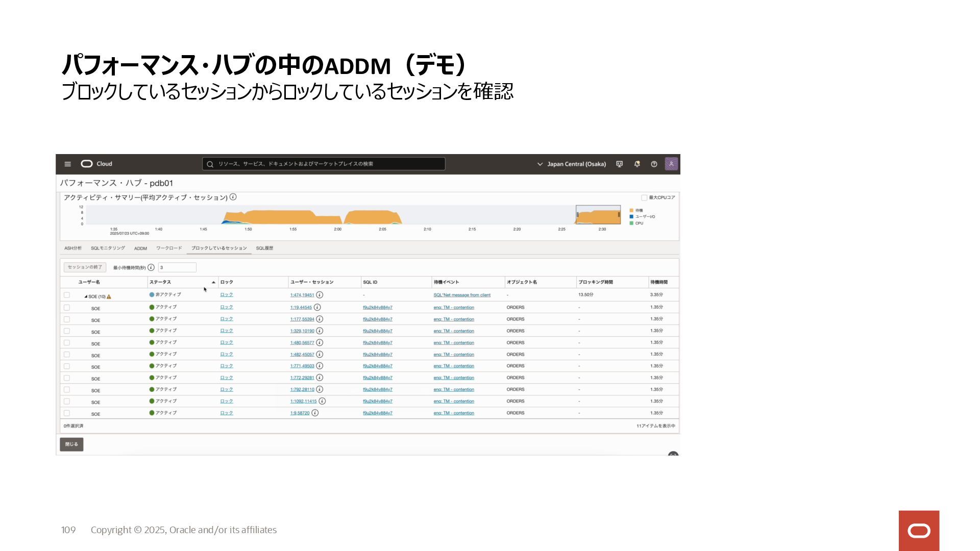
Task: Show info for the Activity Summary heading
Action: (x=233, y=197)
